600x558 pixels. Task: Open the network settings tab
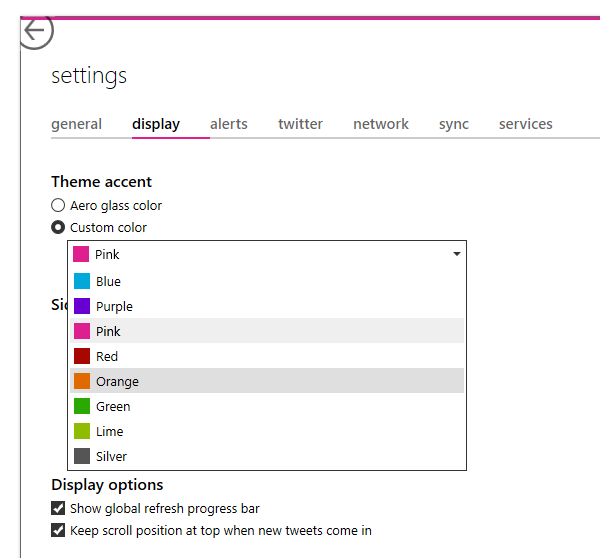(x=381, y=124)
